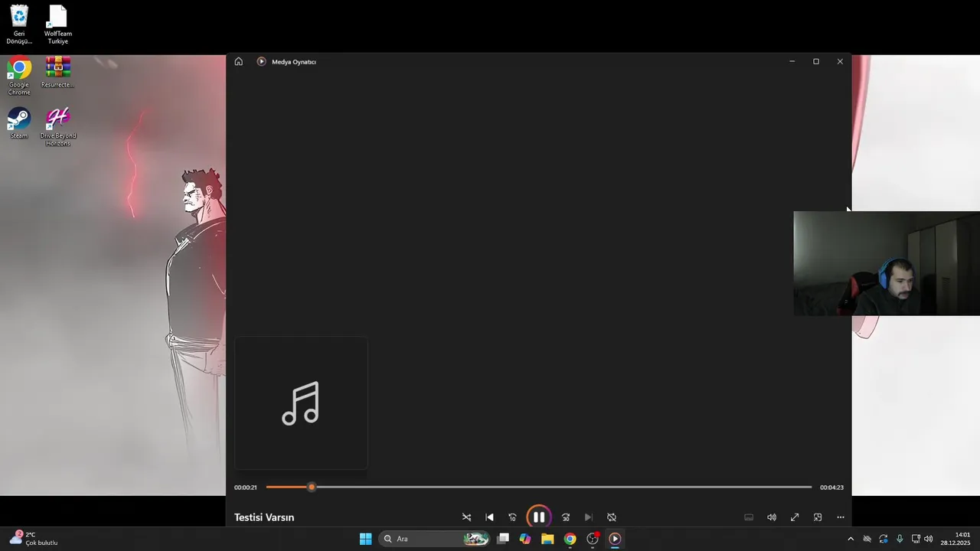The width and height of the screenshot is (980, 551).
Task: Open weather widget Çok bulutlu
Action: (x=34, y=539)
